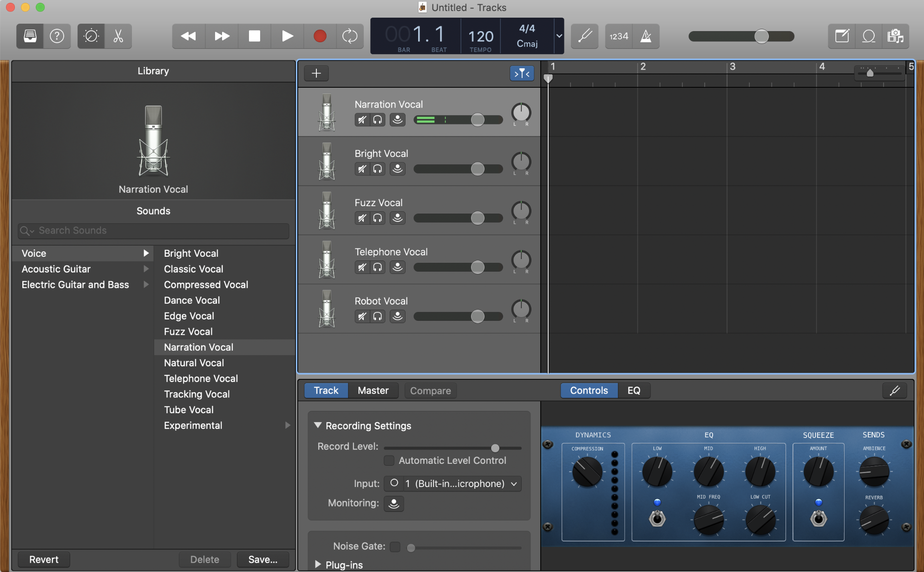
Task: Click the track filter icon above the timeline
Action: pyautogui.click(x=522, y=73)
